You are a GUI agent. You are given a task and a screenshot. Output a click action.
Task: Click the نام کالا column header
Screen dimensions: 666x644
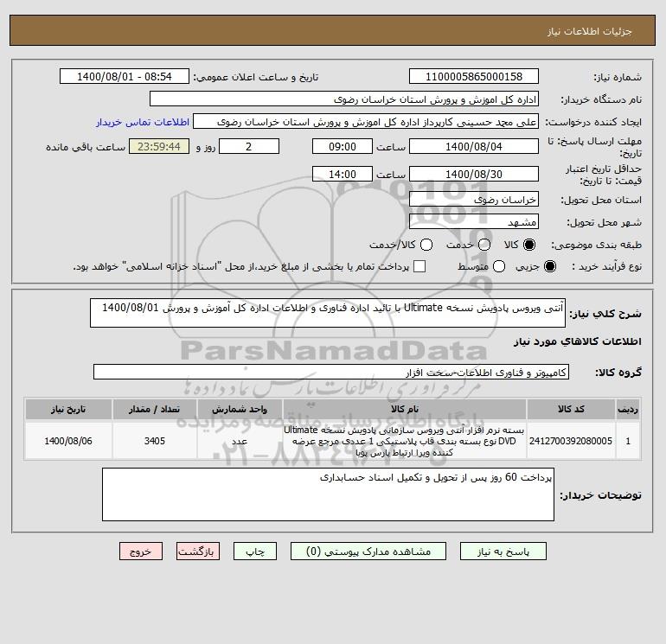tap(405, 409)
